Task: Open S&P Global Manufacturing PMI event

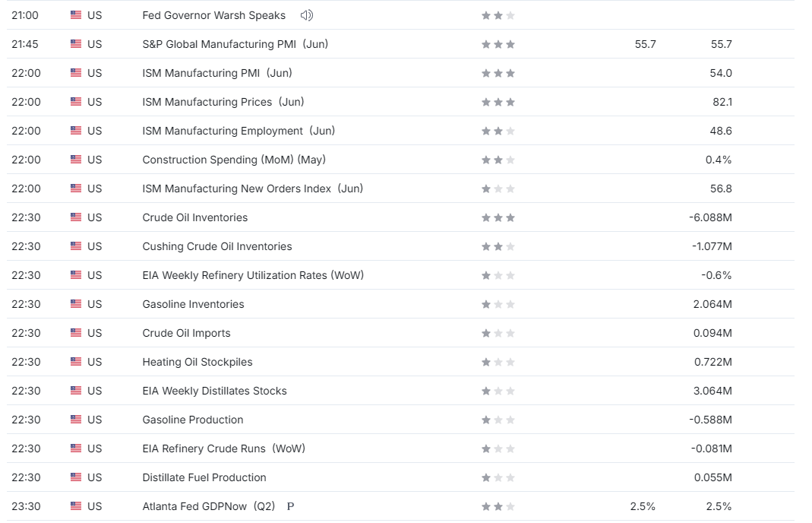Action: point(235,44)
